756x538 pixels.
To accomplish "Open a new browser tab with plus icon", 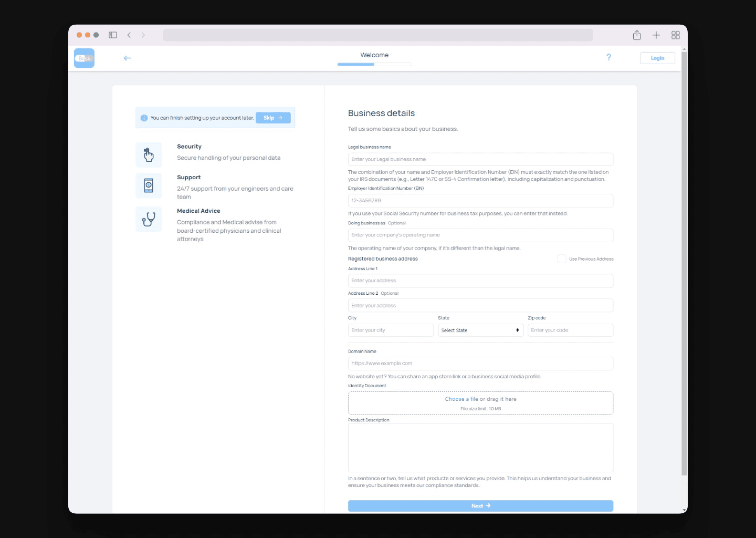I will [656, 35].
